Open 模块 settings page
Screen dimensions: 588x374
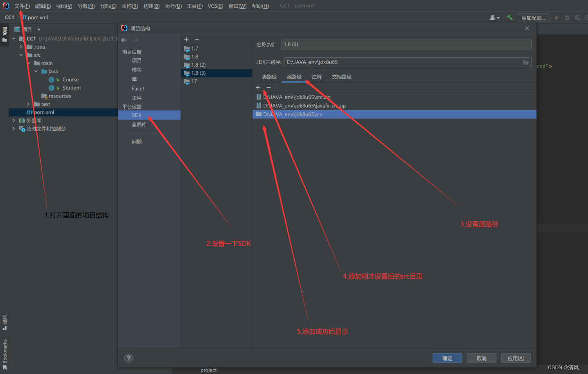[x=137, y=70]
